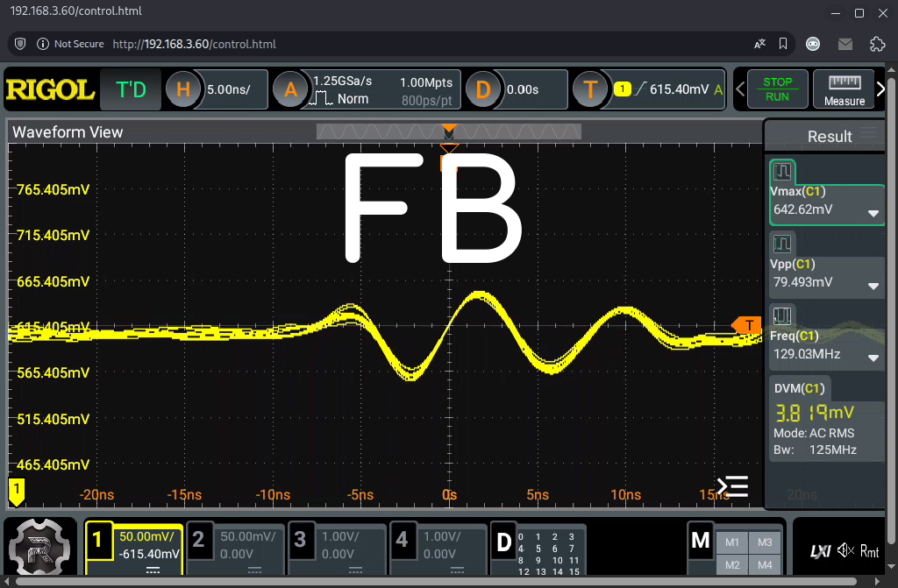Expand the Vpp(C1) dropdown arrow

pos(873,287)
